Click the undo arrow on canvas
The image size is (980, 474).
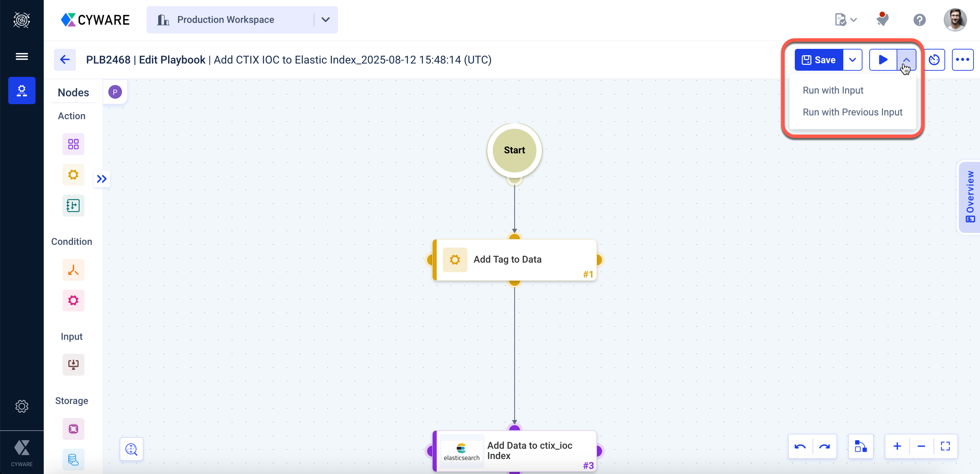800,446
